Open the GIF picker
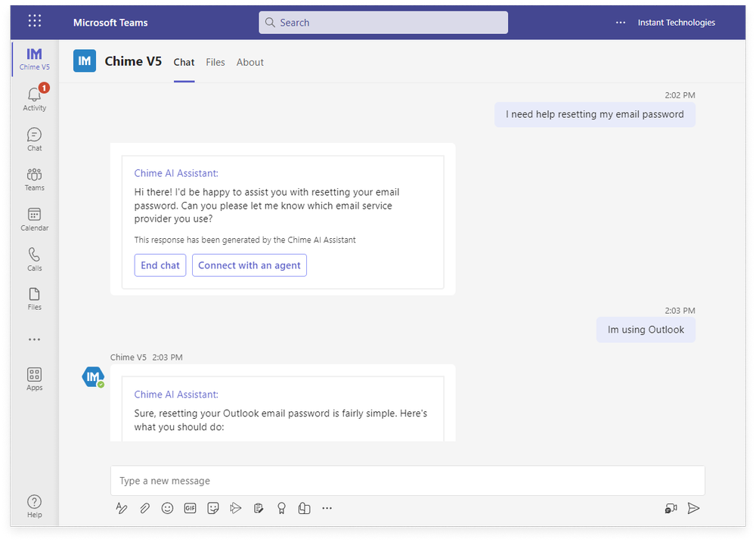Screen dimensions: 756x542 click(190, 508)
